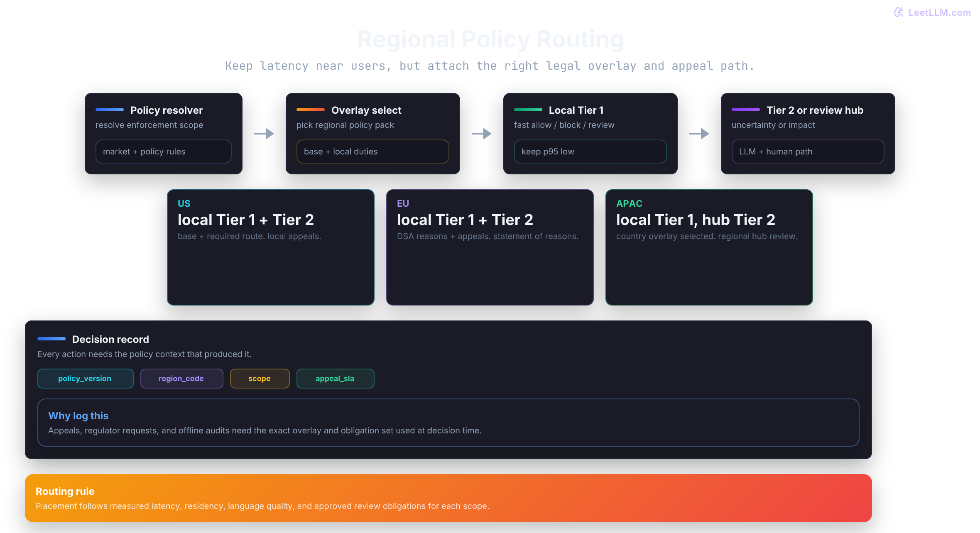Click 'resolve enforcement scope' text
Viewport: 980px width, 533px height.
click(x=149, y=125)
